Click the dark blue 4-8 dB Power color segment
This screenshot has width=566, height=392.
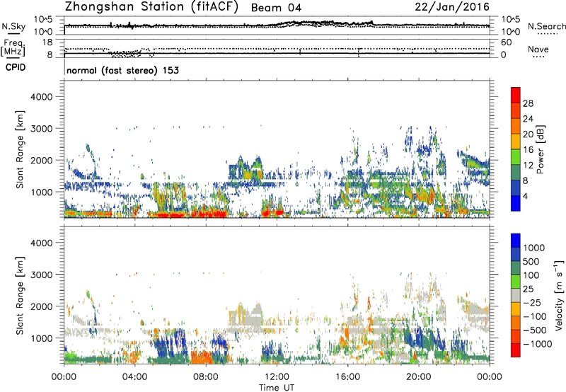point(516,188)
